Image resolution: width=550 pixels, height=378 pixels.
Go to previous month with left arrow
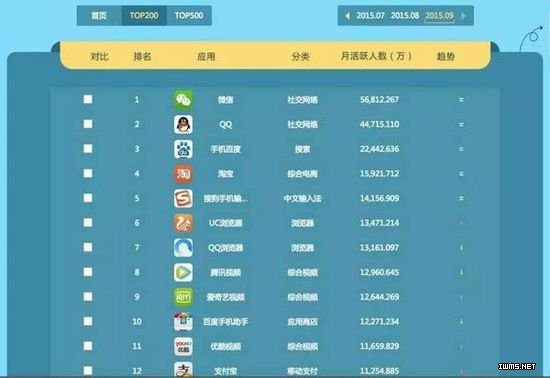[x=347, y=15]
